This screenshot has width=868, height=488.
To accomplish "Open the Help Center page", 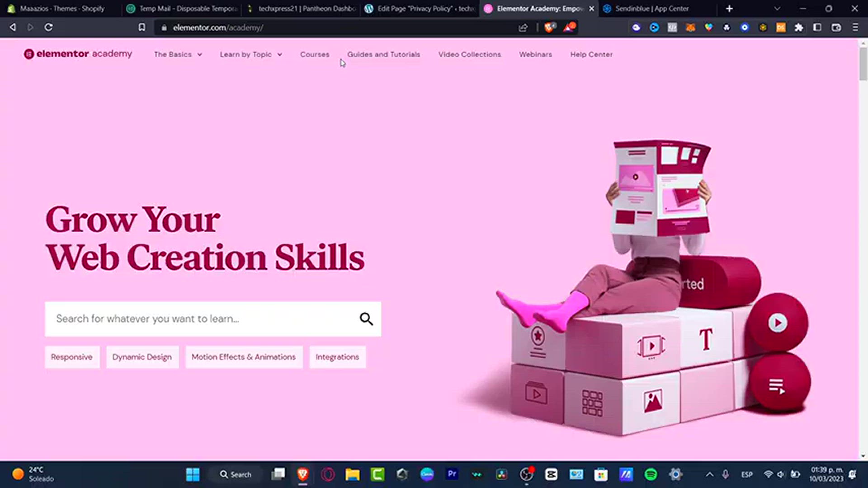I will point(591,54).
